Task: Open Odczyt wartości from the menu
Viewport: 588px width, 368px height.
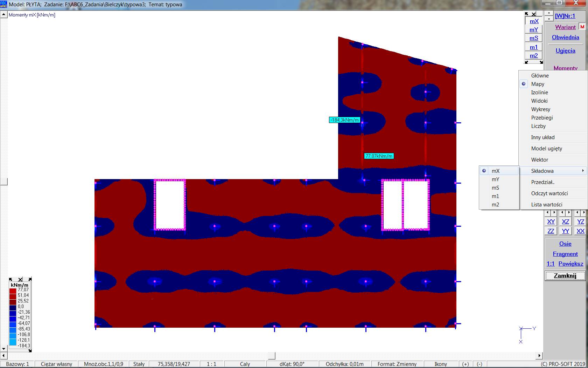Action: pos(549,193)
